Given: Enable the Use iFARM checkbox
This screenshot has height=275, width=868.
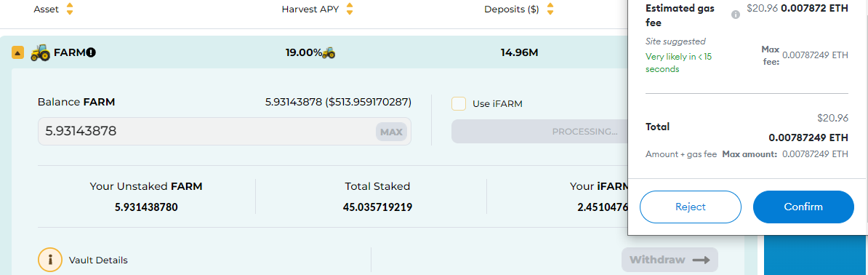Looking at the screenshot, I should click(459, 104).
